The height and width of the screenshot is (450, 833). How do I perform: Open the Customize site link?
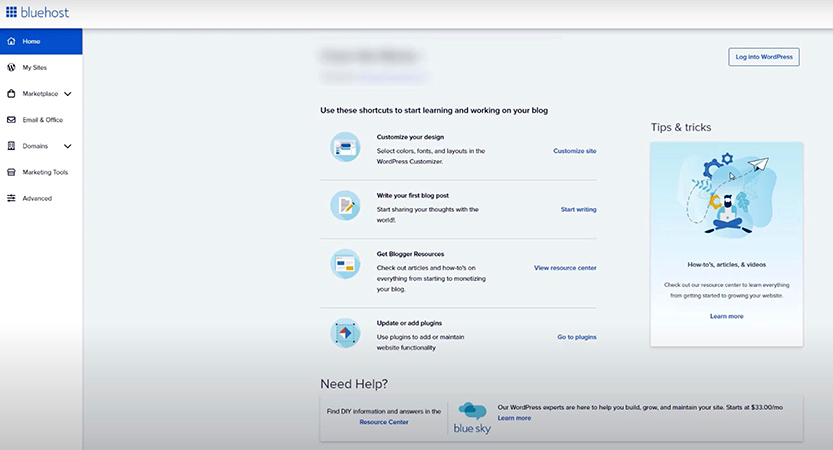point(575,151)
